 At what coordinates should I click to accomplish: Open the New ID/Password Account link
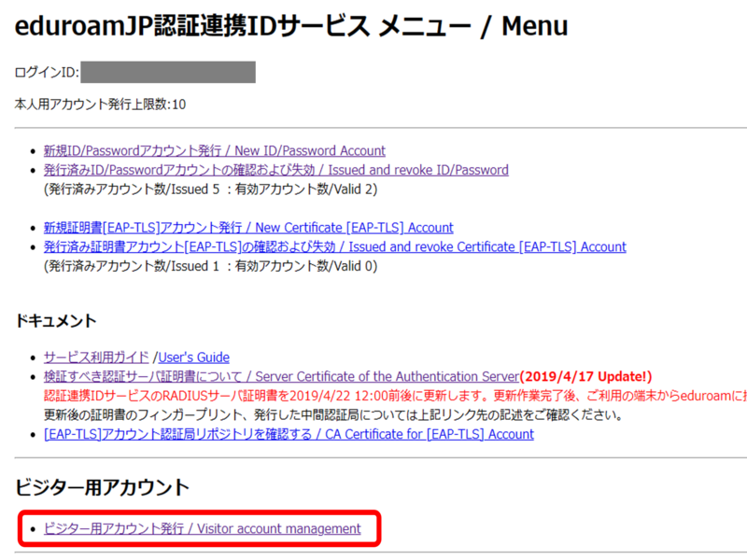click(x=215, y=151)
